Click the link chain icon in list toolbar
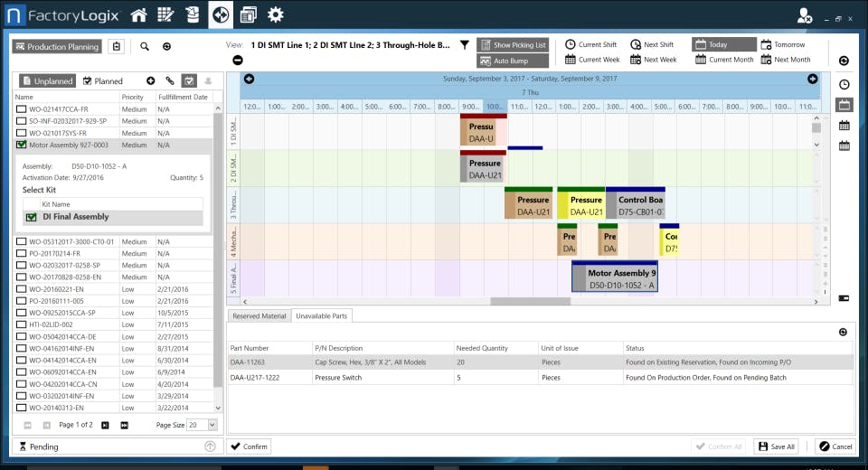868x470 pixels. pos(170,80)
